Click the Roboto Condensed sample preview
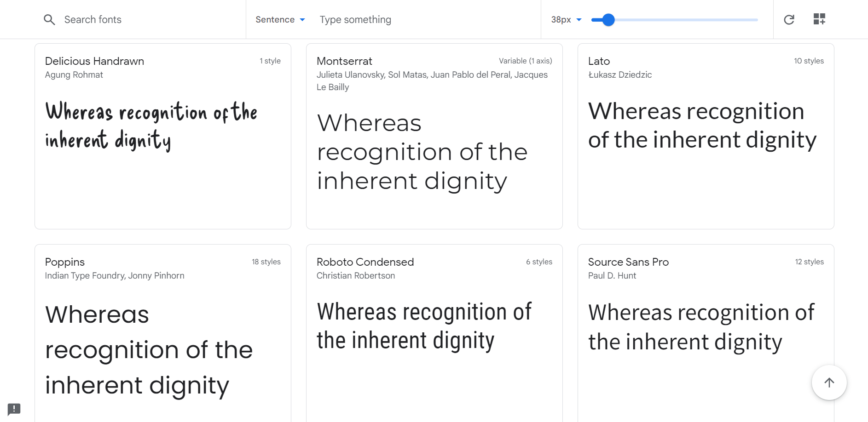868x422 pixels. (423, 326)
